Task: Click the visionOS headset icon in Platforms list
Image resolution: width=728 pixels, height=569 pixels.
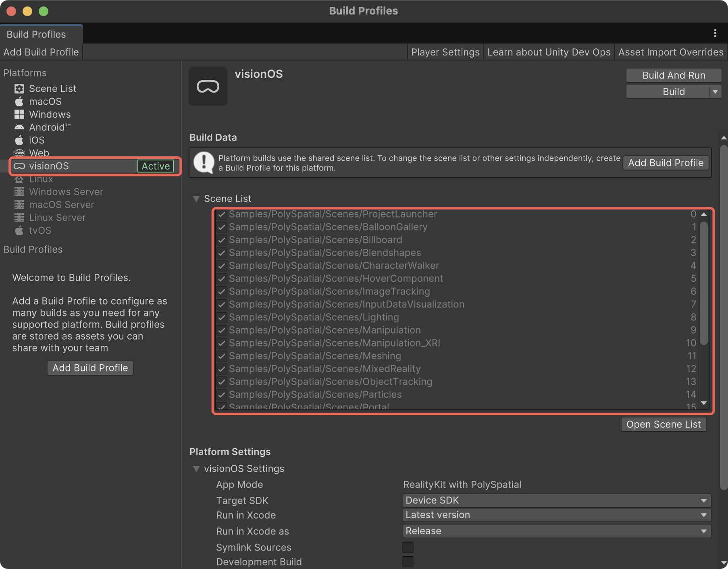Action: pyautogui.click(x=19, y=166)
